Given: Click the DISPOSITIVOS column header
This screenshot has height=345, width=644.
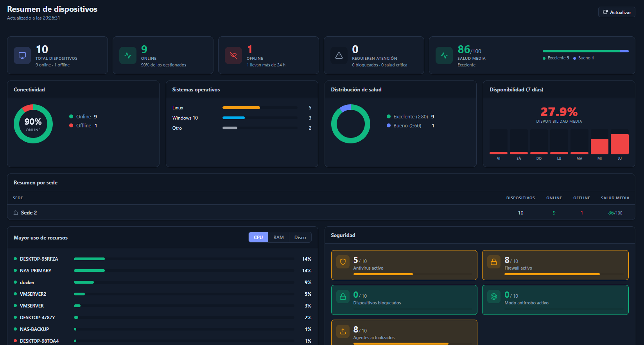Looking at the screenshot, I should pyautogui.click(x=520, y=198).
